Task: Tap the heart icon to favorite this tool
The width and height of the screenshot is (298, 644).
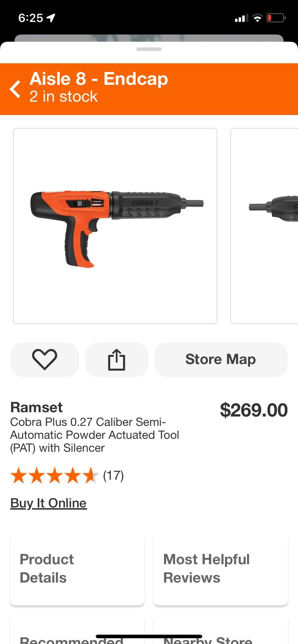Action: [x=44, y=359]
